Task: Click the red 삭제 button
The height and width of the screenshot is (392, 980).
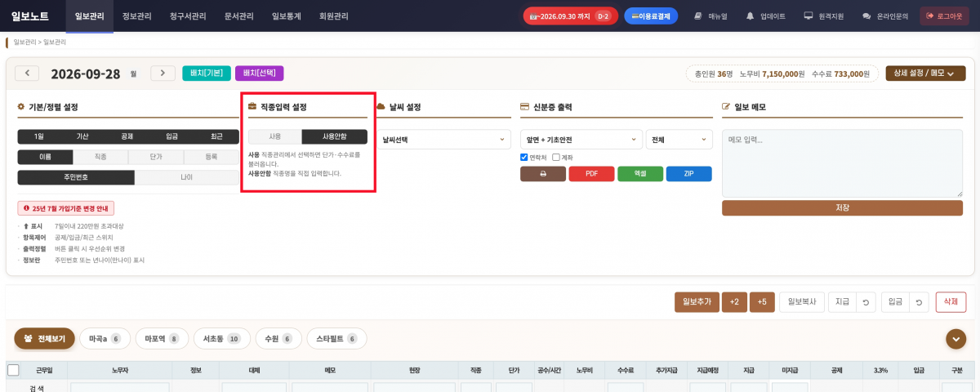Action: (x=951, y=302)
